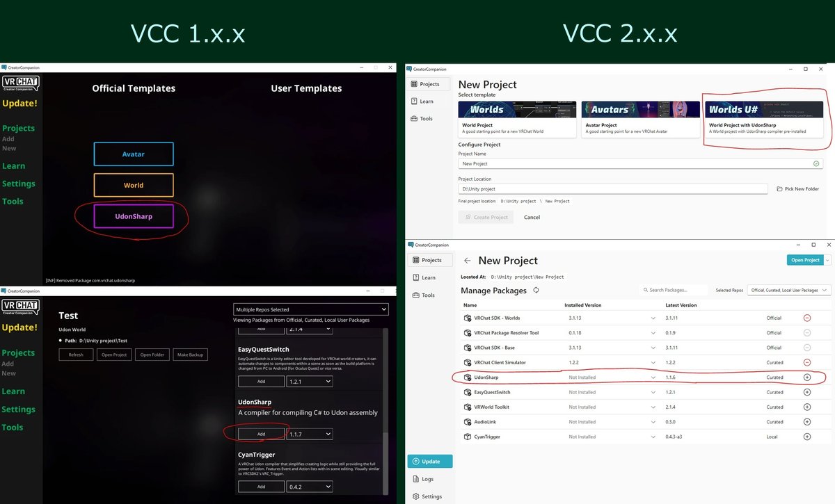This screenshot has width=835, height=504.
Task: Click the Create Project button
Action: point(486,218)
